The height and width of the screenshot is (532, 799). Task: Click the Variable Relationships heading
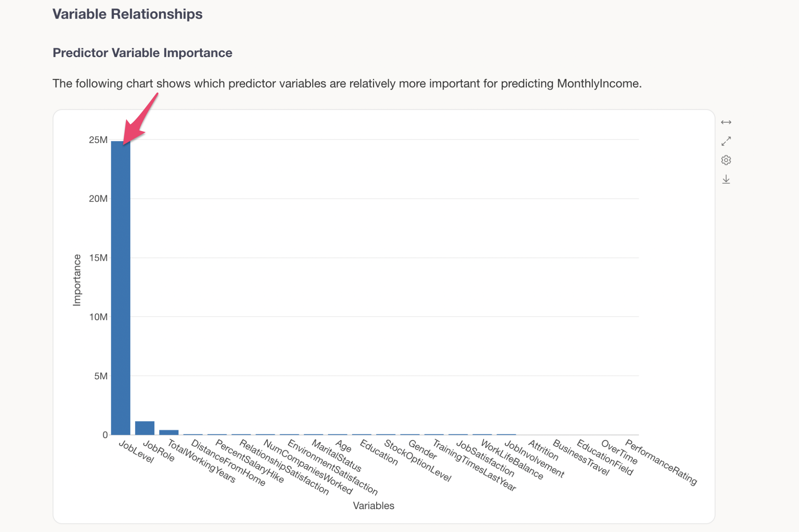click(x=127, y=14)
